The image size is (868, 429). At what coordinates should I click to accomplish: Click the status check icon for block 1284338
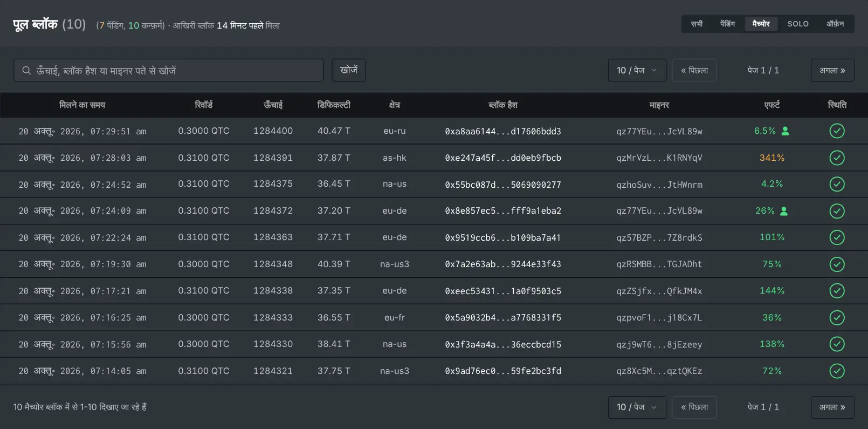(x=837, y=291)
